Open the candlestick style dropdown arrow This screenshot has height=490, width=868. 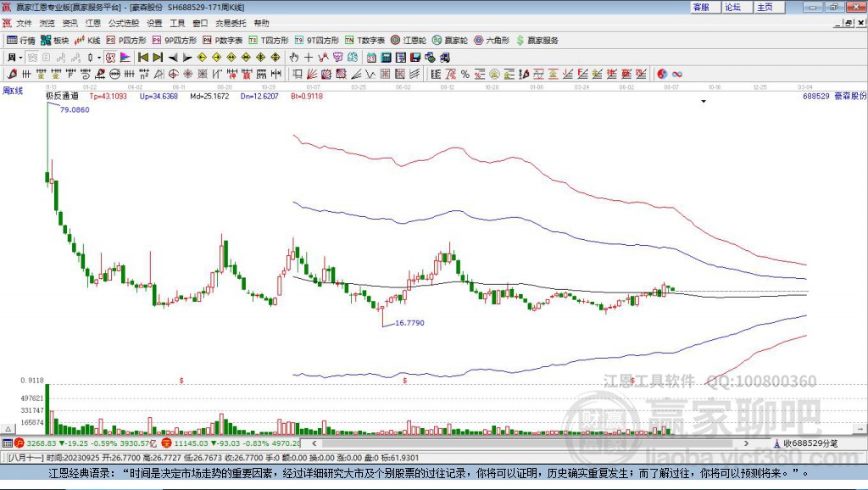[x=99, y=57]
